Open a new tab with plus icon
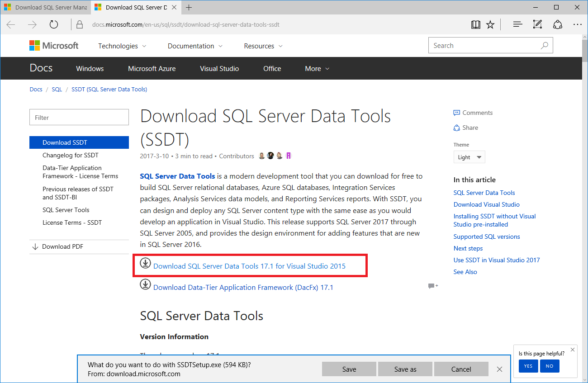Image resolution: width=588 pixels, height=383 pixels. click(189, 7)
